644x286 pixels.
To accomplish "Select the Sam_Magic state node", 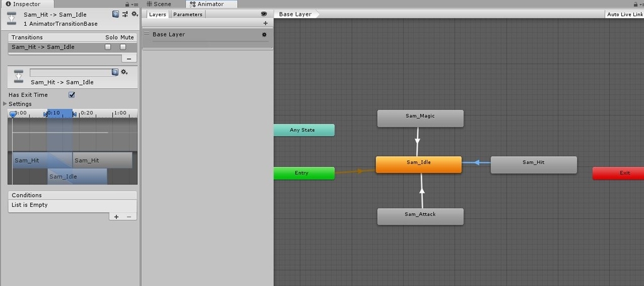I will point(420,118).
